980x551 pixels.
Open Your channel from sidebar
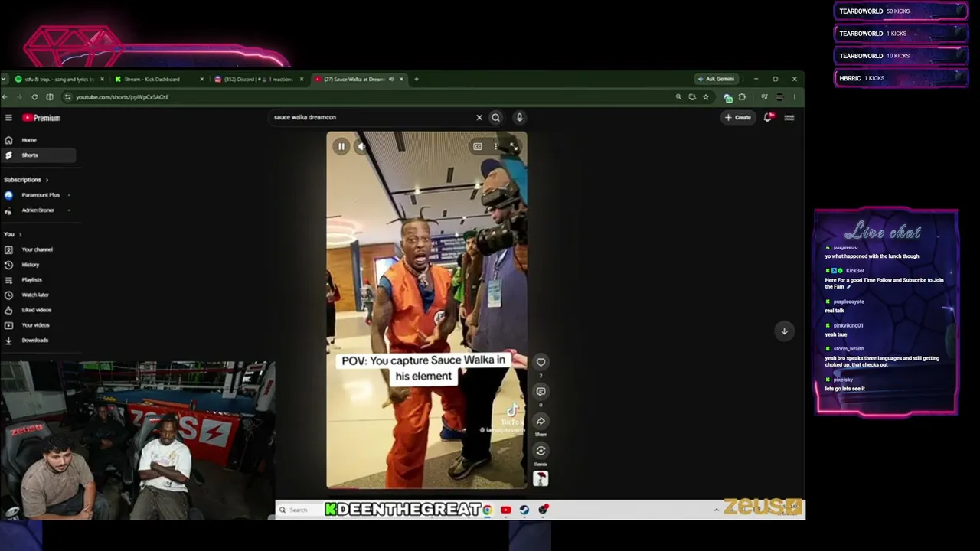[38, 249]
